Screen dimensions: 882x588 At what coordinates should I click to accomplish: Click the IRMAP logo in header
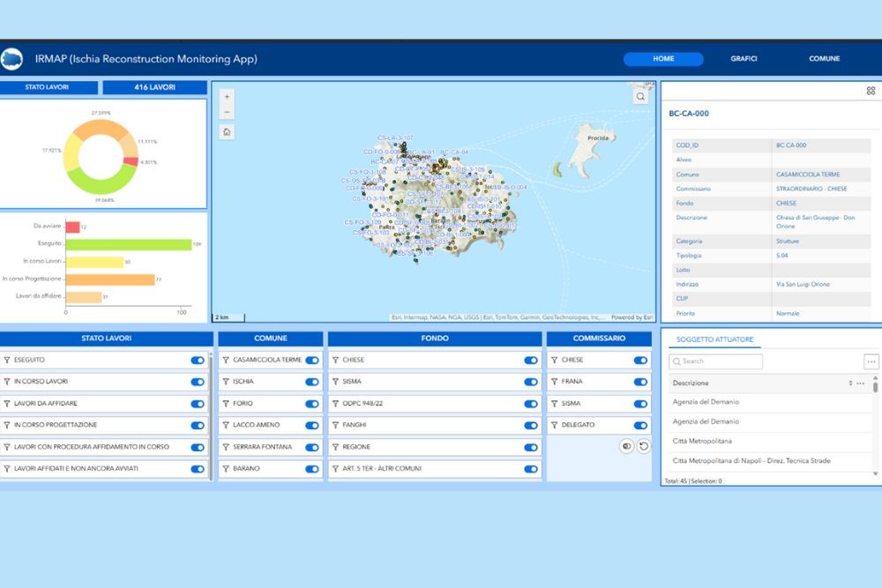[13, 59]
